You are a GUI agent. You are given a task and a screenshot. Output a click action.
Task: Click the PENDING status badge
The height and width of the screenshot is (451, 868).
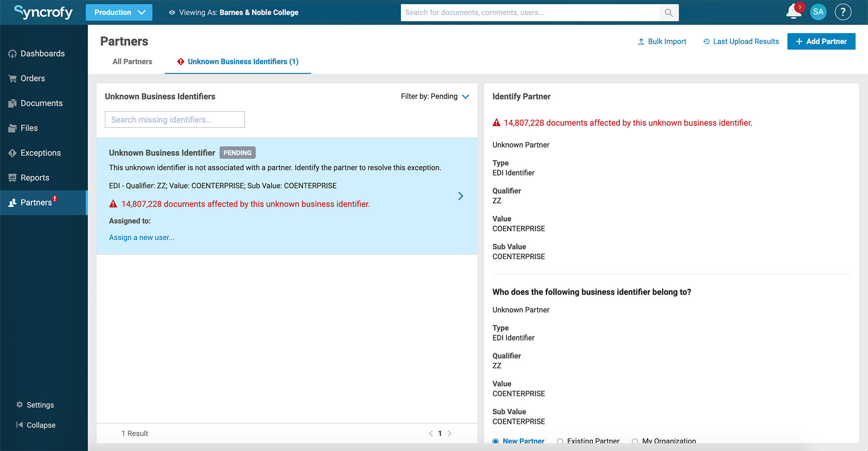click(x=238, y=153)
